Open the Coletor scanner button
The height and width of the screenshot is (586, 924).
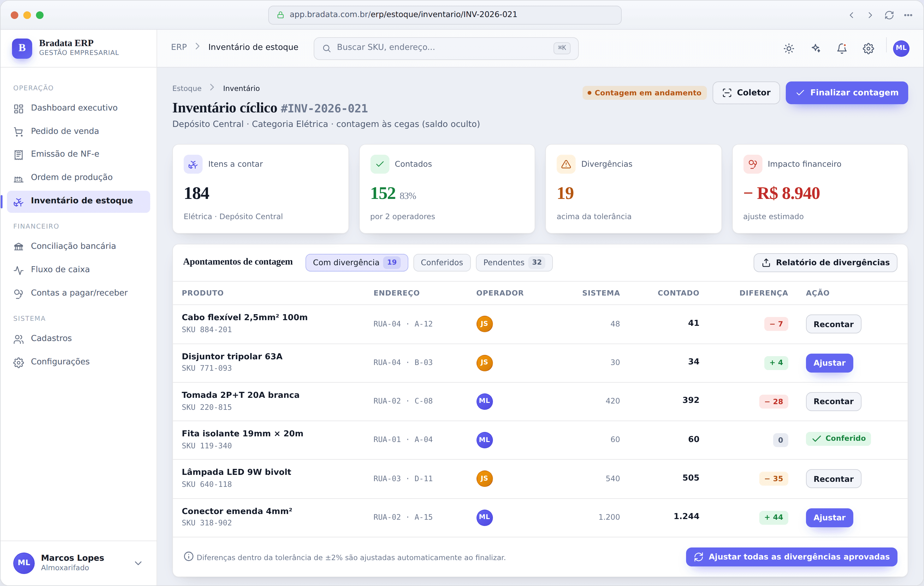coord(746,93)
